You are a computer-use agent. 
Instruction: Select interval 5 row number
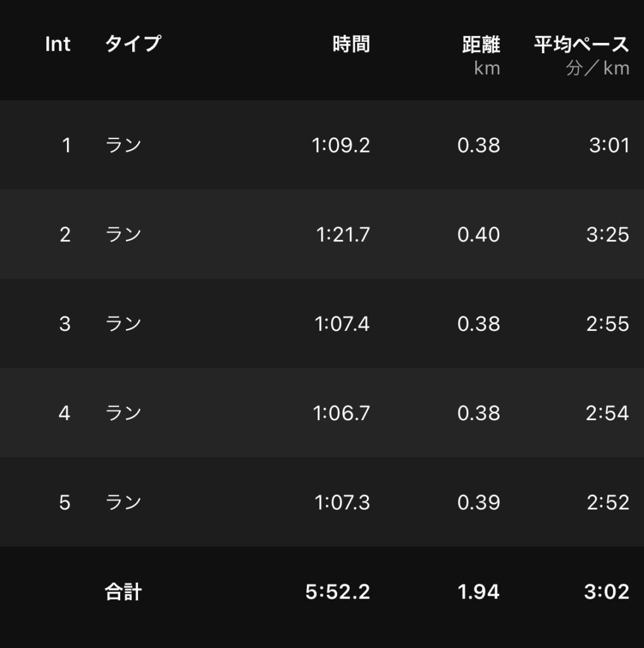(x=65, y=502)
